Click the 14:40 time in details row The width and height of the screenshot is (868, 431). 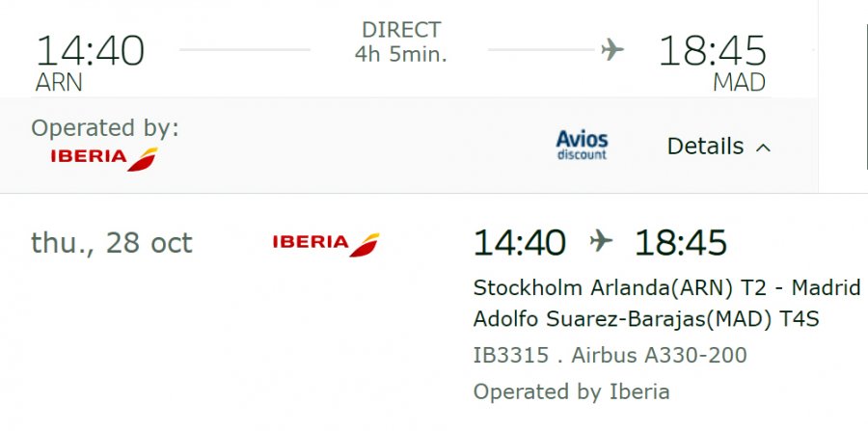[x=519, y=243]
